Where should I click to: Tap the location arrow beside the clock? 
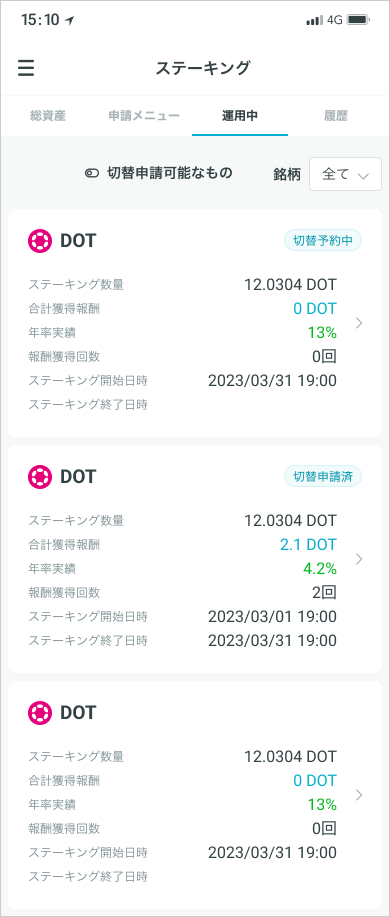pyautogui.click(x=70, y=20)
